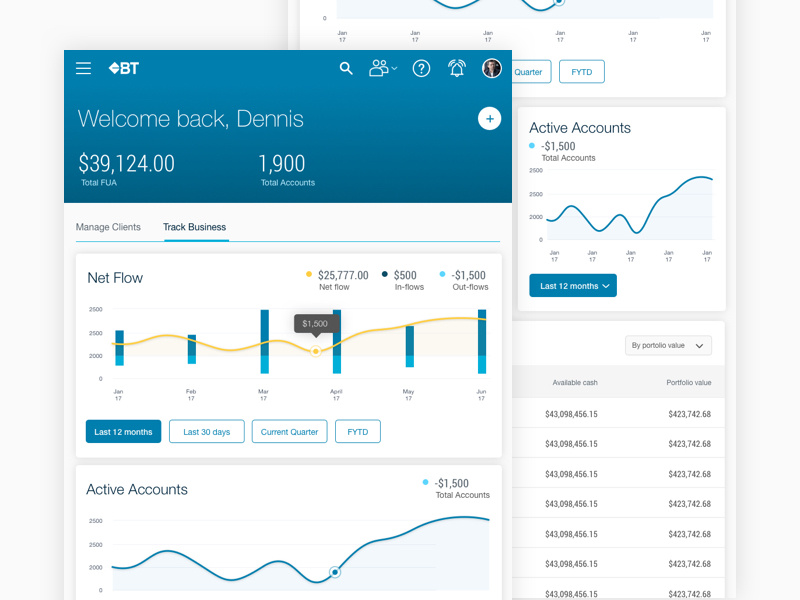This screenshot has width=800, height=600.
Task: Click the highlighted data point on Active Accounts chart
Action: pos(334,572)
